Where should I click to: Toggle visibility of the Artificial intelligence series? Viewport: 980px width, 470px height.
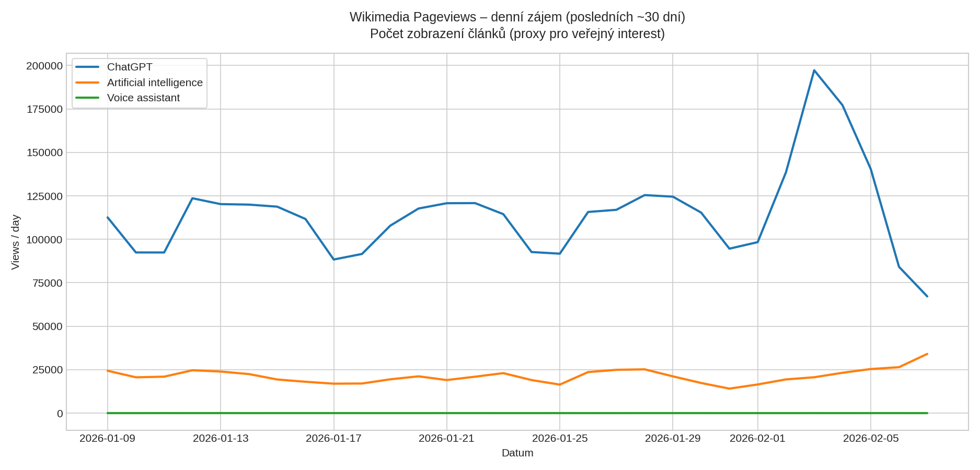tap(155, 82)
